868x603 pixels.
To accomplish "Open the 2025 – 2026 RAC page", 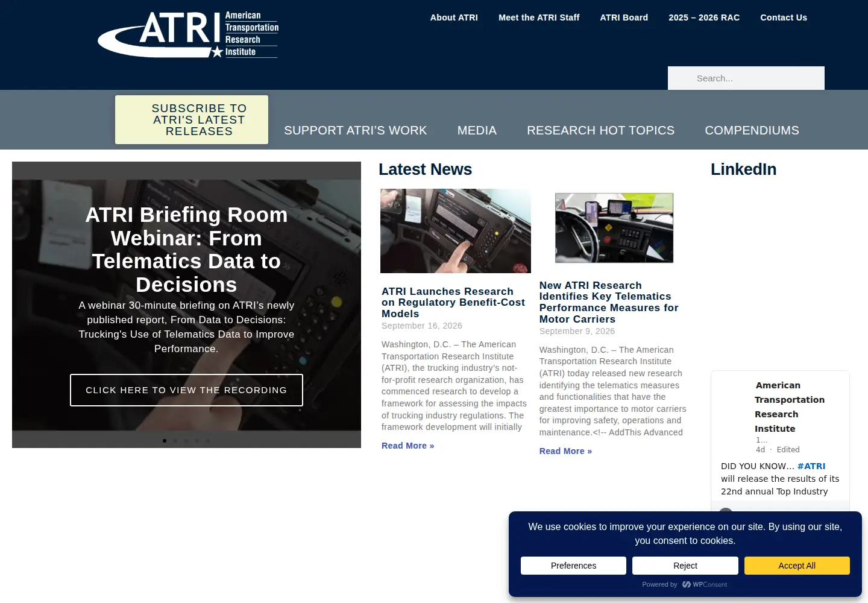I will point(704,17).
